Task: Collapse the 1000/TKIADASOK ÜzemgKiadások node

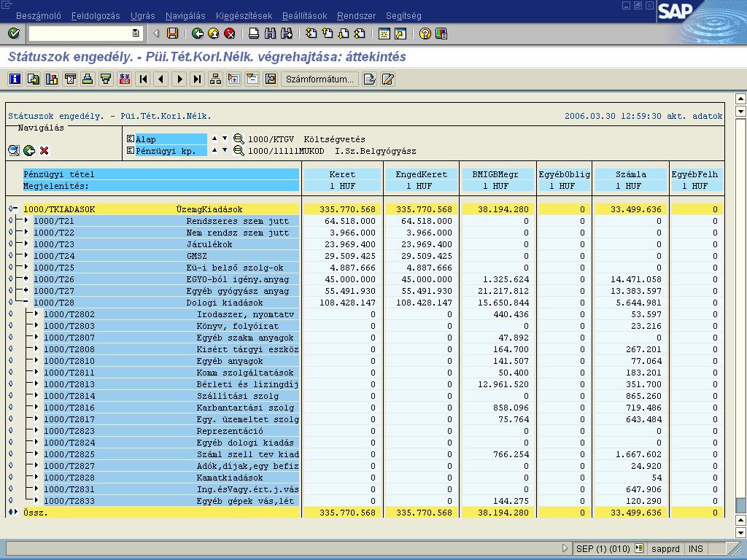Action: click(x=16, y=209)
